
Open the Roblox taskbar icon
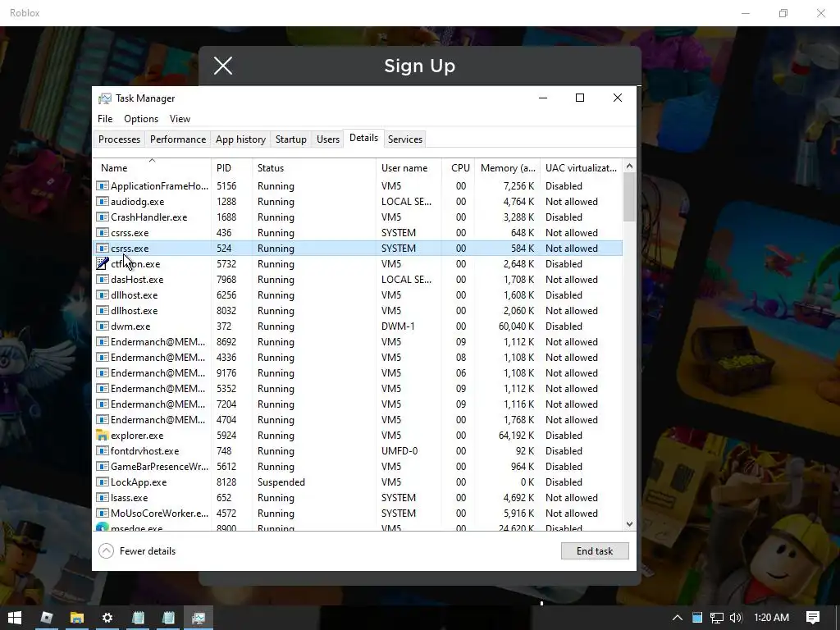point(47,618)
